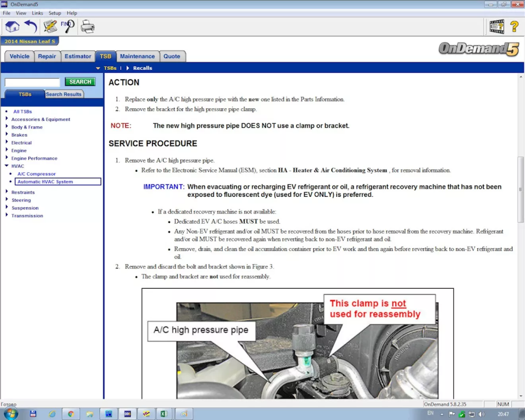Image resolution: width=525 pixels, height=420 pixels.
Task: Show hidden tray icons arrow
Action: (442, 414)
